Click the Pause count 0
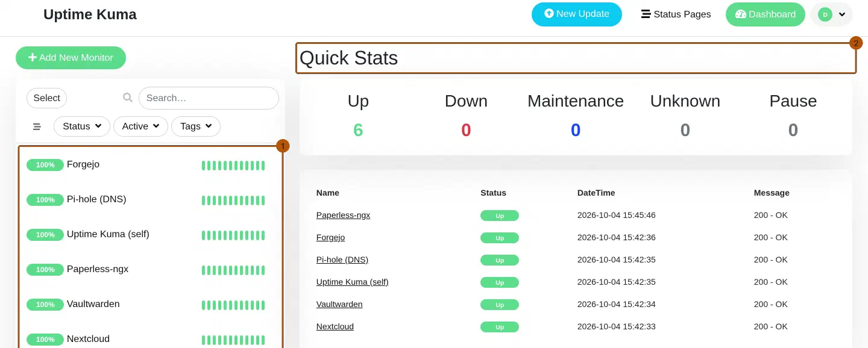The height and width of the screenshot is (348, 868). 793,130
